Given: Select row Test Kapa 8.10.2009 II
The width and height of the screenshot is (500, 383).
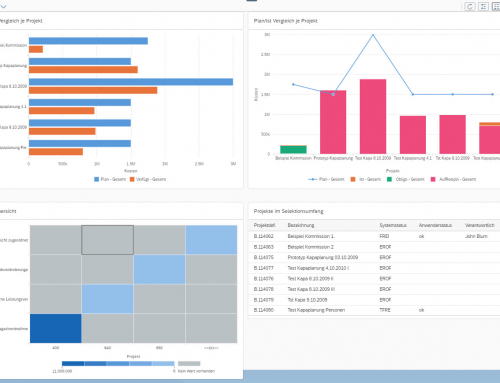Looking at the screenshot, I should click(x=374, y=279).
